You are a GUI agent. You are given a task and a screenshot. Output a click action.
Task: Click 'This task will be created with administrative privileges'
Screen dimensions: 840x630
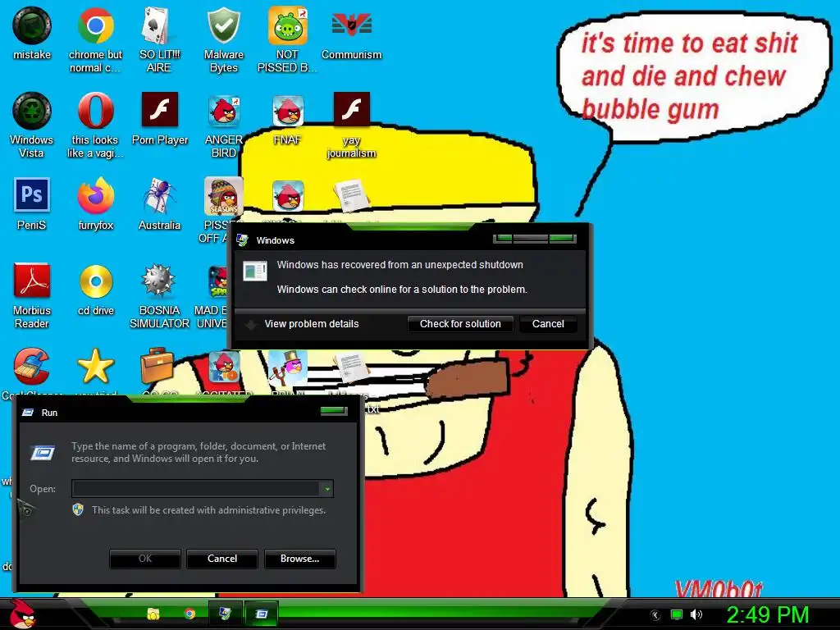point(208,510)
